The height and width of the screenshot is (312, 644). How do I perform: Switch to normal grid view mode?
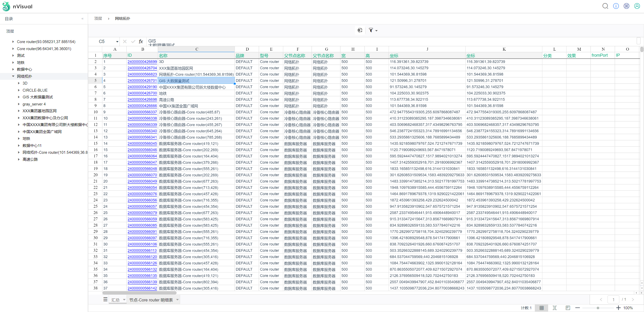pyautogui.click(x=542, y=308)
